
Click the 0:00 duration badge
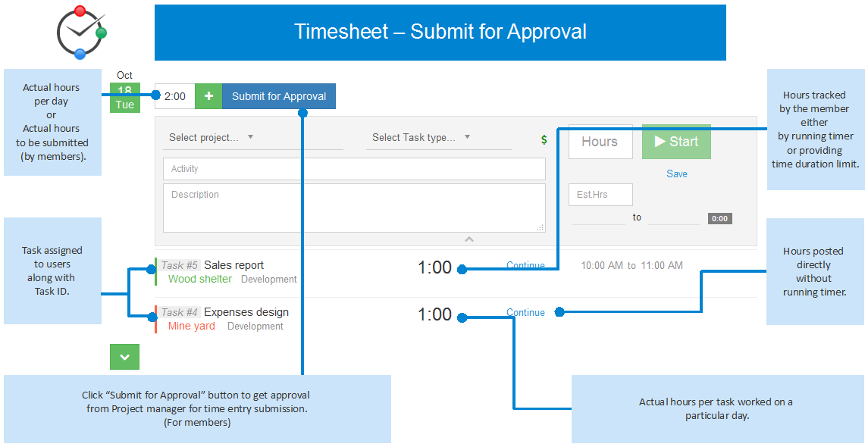tap(719, 218)
